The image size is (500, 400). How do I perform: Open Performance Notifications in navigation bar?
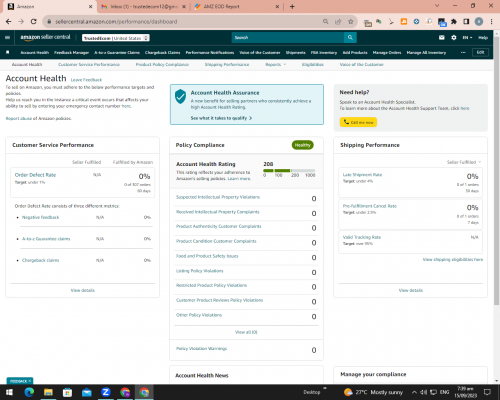tap(210, 52)
